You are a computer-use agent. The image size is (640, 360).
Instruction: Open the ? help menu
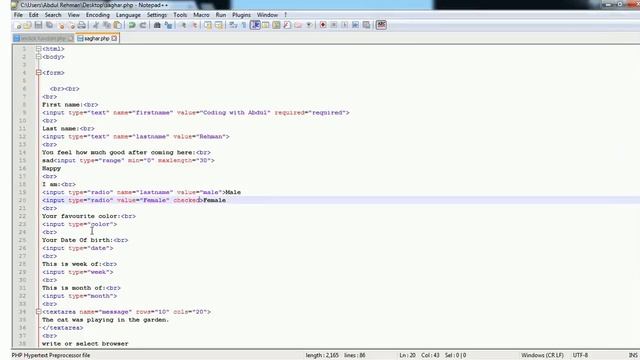pos(285,15)
